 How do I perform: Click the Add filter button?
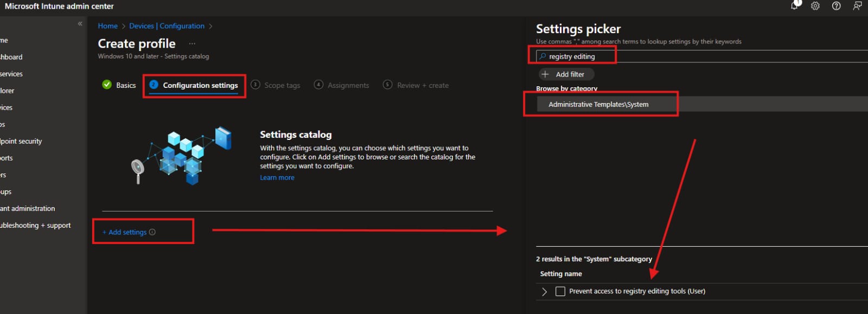(x=566, y=74)
